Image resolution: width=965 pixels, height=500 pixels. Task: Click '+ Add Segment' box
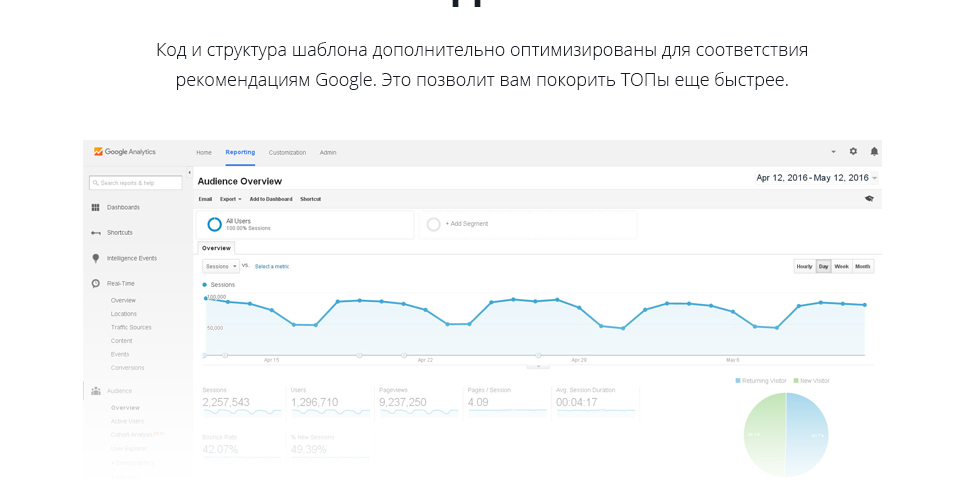point(528,224)
